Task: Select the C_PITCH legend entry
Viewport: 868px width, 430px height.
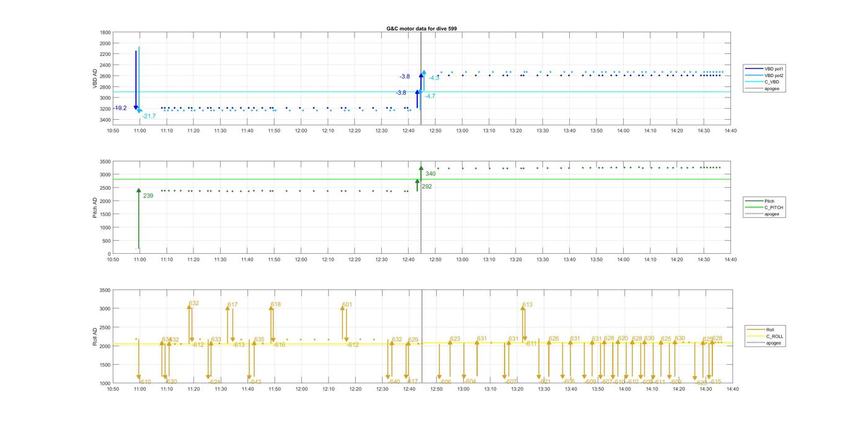Action: point(764,207)
